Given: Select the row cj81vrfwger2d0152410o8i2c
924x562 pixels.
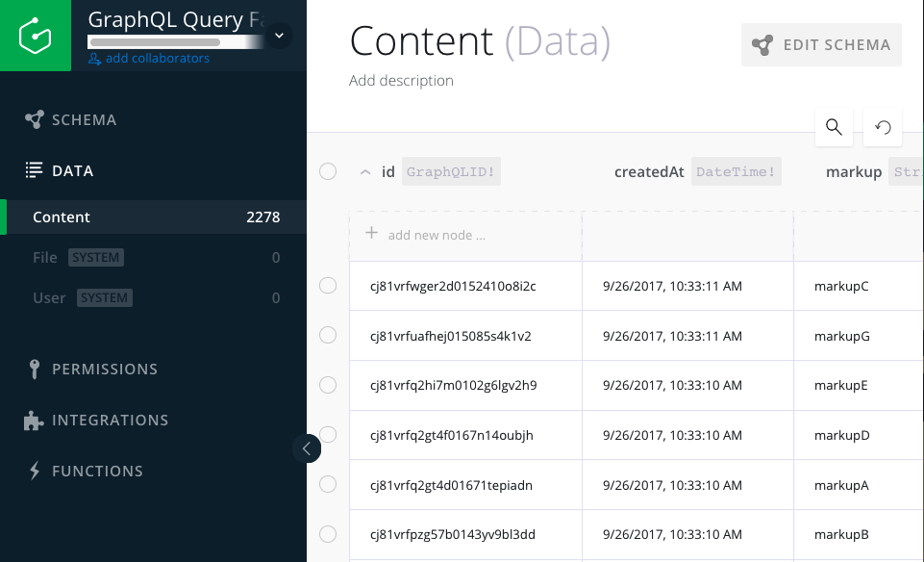Looking at the screenshot, I should 328,286.
